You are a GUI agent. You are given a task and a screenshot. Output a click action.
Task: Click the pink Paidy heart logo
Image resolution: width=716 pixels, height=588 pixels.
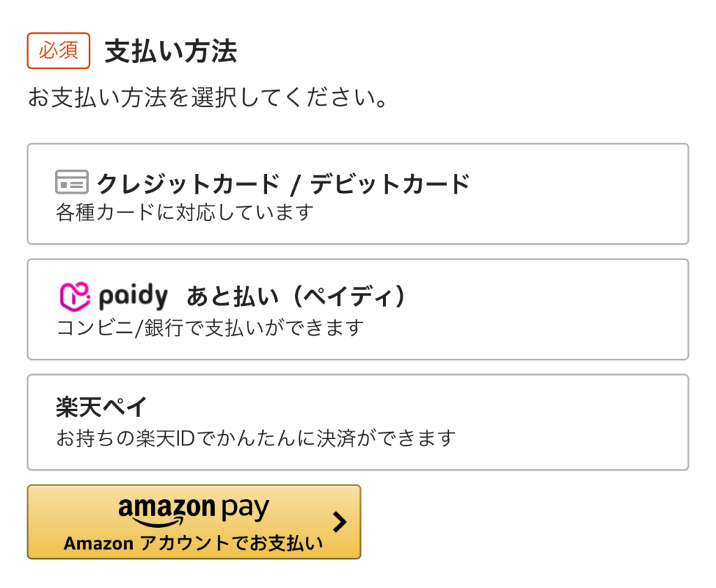75,296
